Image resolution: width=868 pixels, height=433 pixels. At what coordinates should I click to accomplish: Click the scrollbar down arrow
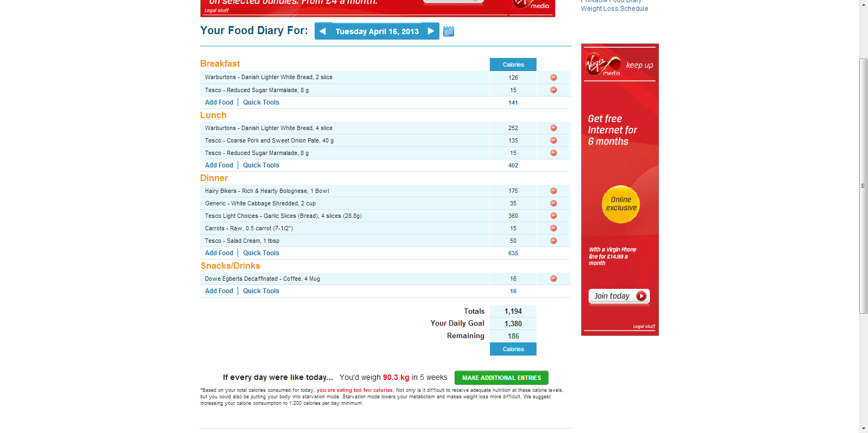tap(864, 429)
